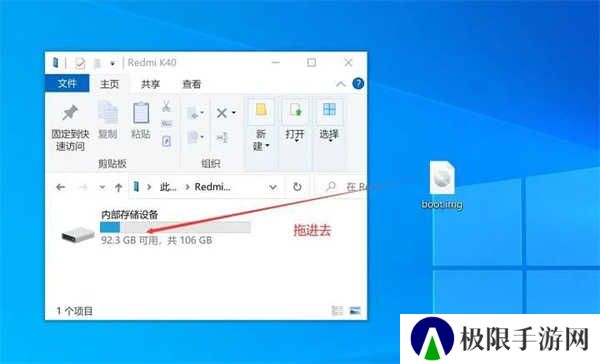Switch to large icons view in status bar
The height and width of the screenshot is (364, 600).
pyautogui.click(x=355, y=310)
